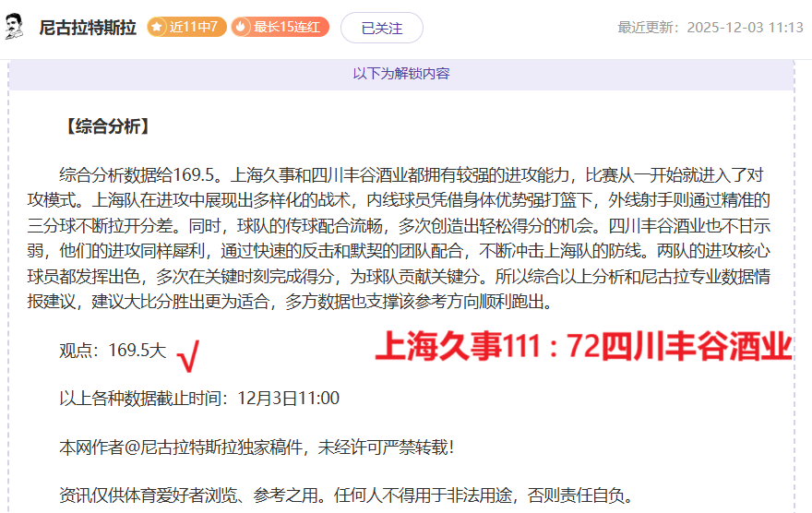Click the 观点：169.5大 prediction text
812x513 pixels.
click(x=113, y=351)
